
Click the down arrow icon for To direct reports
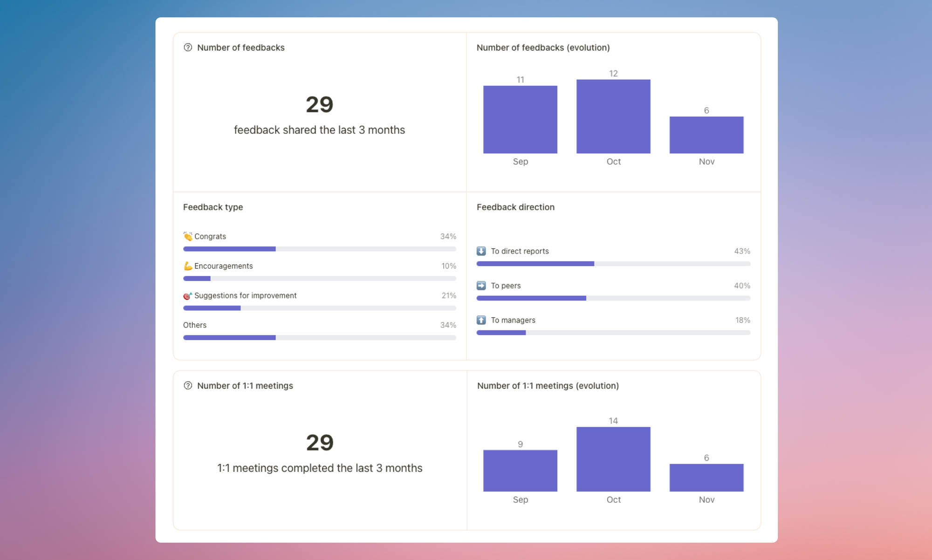(x=481, y=251)
